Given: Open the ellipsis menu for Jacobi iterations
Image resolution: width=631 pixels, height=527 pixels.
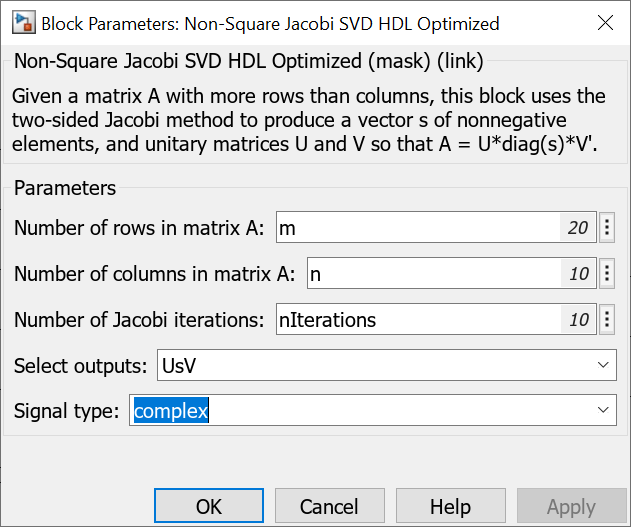Looking at the screenshot, I should (x=607, y=320).
